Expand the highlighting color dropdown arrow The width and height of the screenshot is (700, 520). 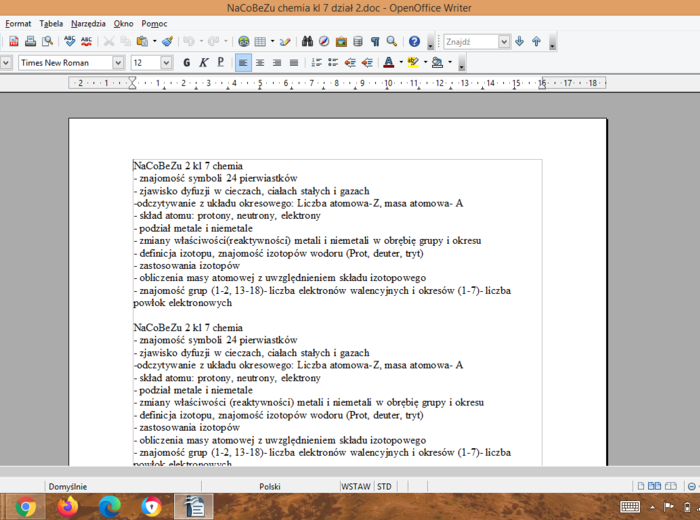[426, 62]
